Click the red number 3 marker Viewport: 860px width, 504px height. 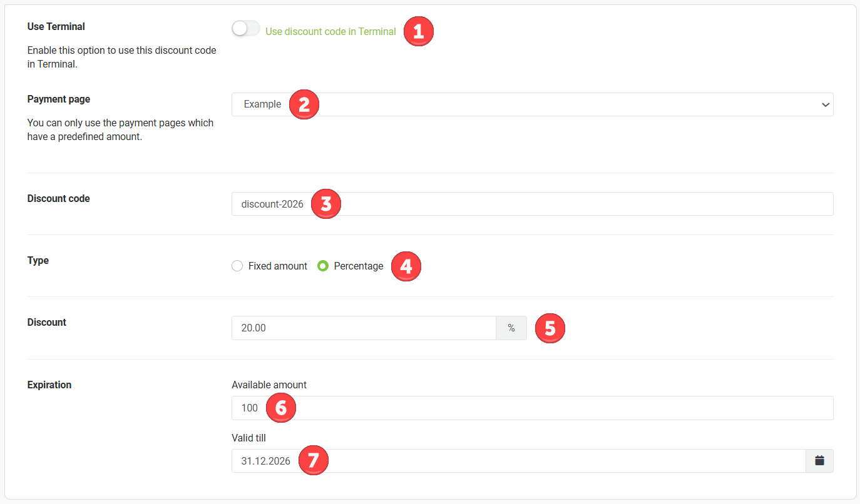coord(326,204)
